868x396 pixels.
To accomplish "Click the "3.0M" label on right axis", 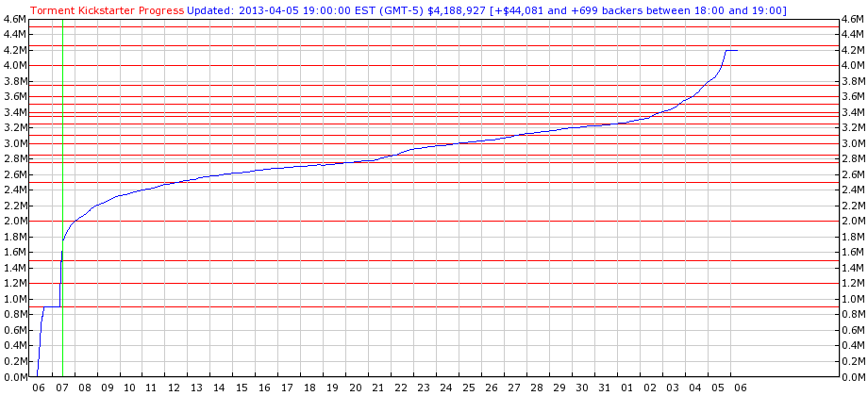I will [853, 143].
